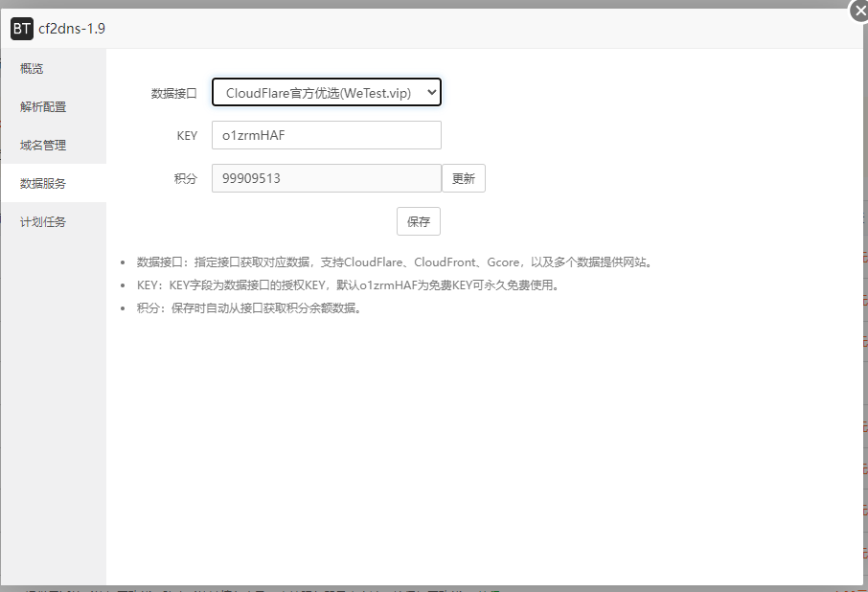Expand the 数据接口 dropdown
The height and width of the screenshot is (592, 868).
[327, 92]
